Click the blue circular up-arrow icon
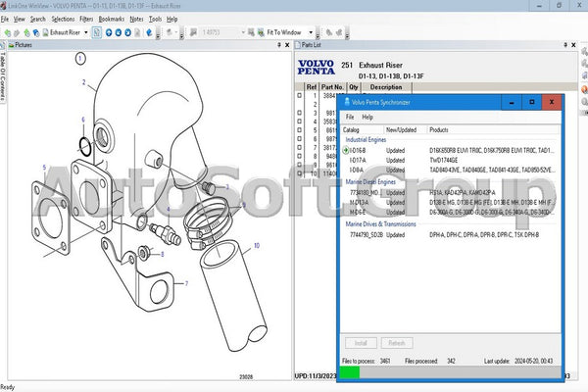588x392 pixels. [x=109, y=32]
